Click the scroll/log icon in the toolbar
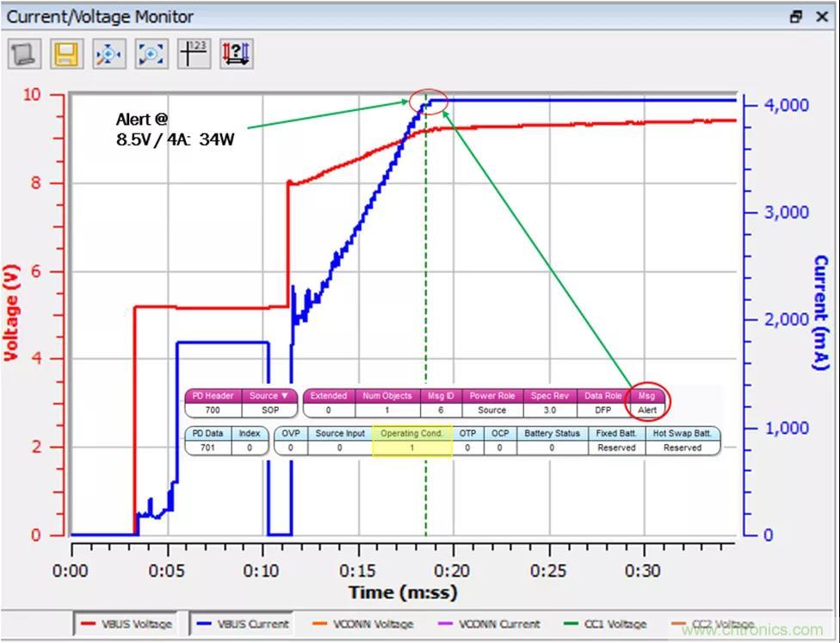The height and width of the screenshot is (643, 840). (x=24, y=54)
